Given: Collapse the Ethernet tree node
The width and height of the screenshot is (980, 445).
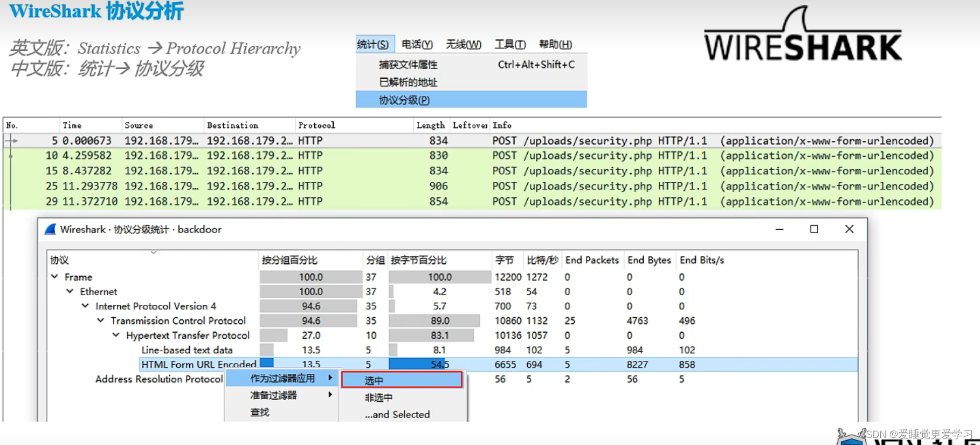Looking at the screenshot, I should coord(70,291).
